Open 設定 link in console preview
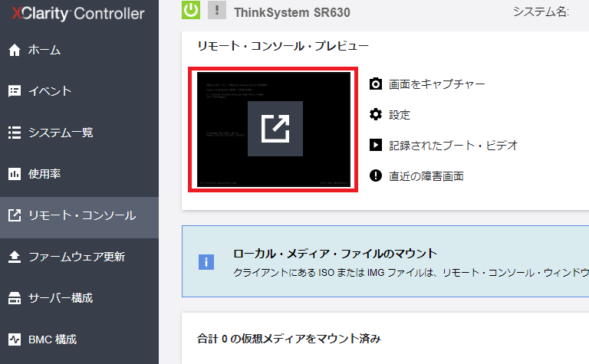 (400, 115)
